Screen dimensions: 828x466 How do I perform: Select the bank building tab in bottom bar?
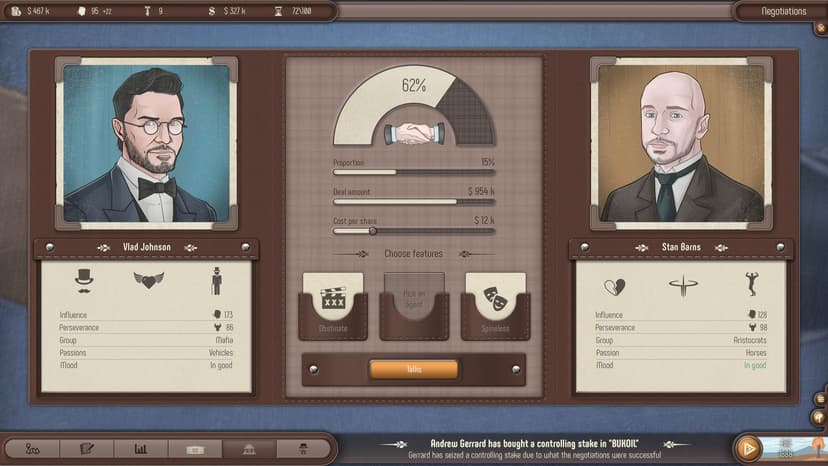[249, 449]
